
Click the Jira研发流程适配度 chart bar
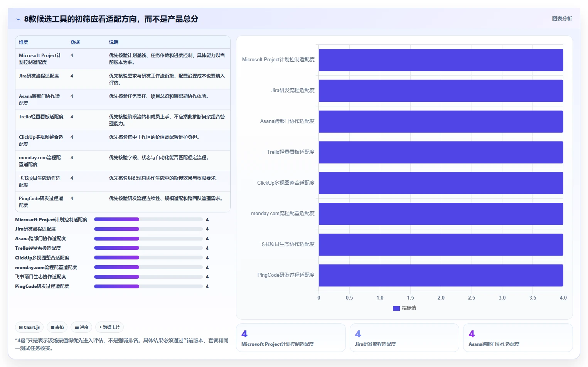[x=441, y=91]
